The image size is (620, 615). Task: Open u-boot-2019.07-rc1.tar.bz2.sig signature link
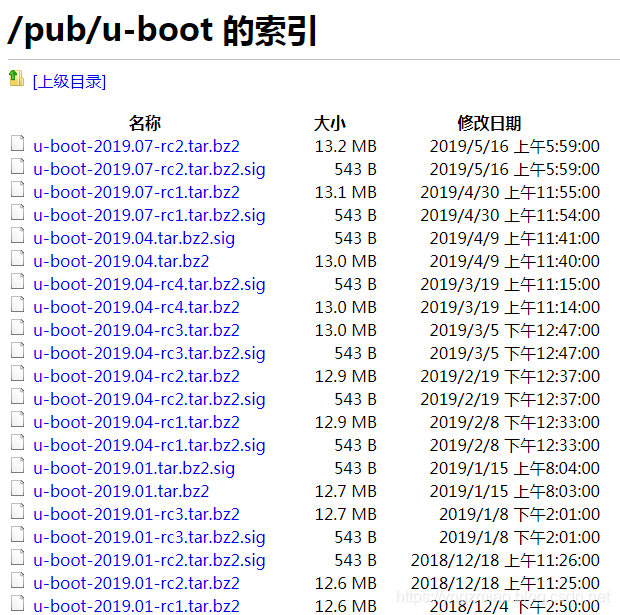tap(149, 215)
